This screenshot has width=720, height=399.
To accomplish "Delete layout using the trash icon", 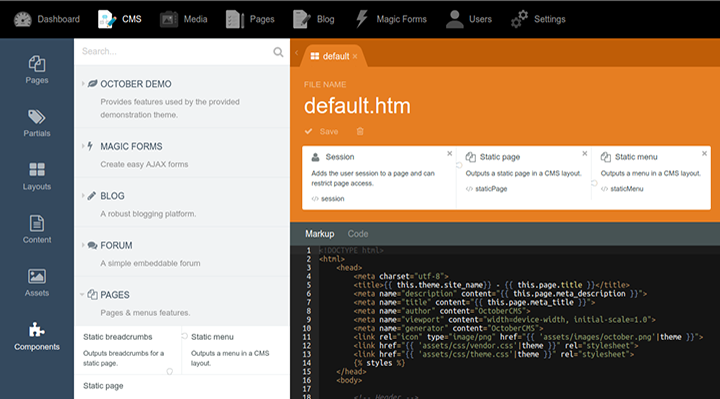I will [360, 131].
